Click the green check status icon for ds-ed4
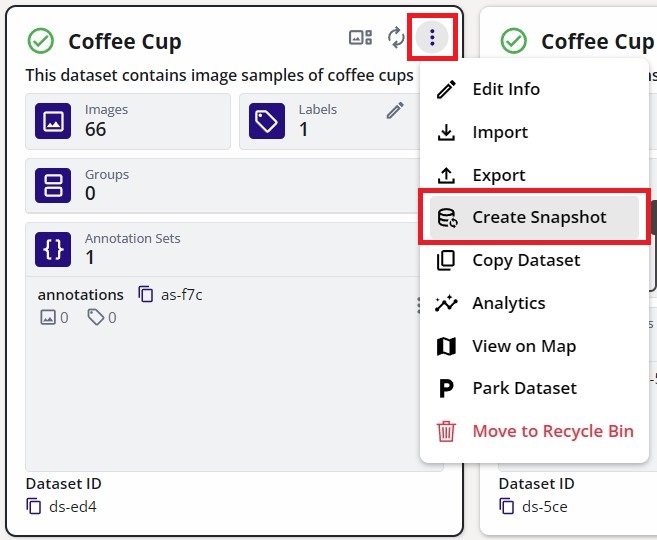 click(41, 41)
